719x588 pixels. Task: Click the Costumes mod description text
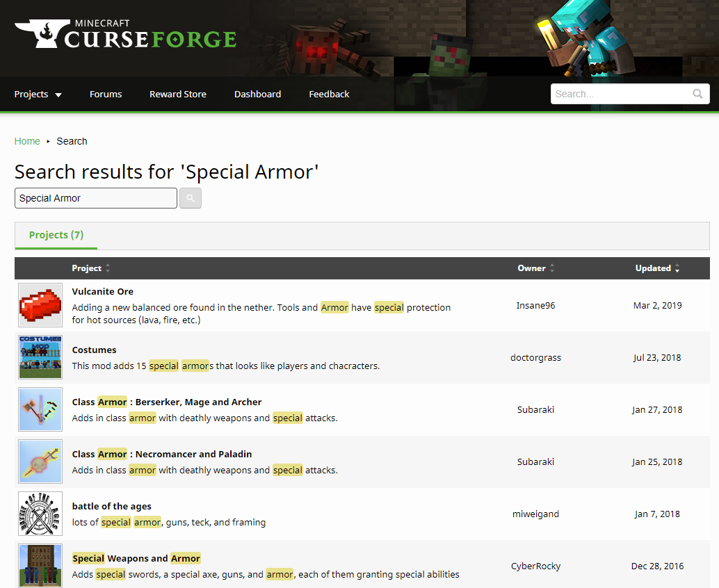pyautogui.click(x=225, y=366)
